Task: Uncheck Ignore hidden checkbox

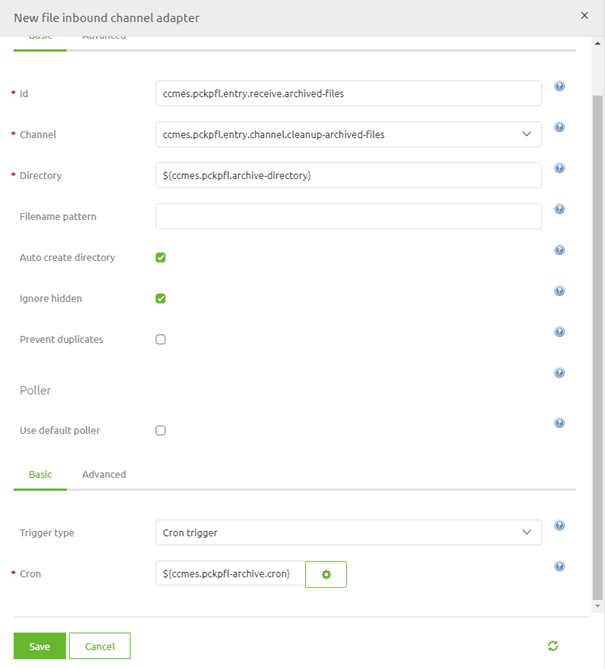Action: point(160,299)
